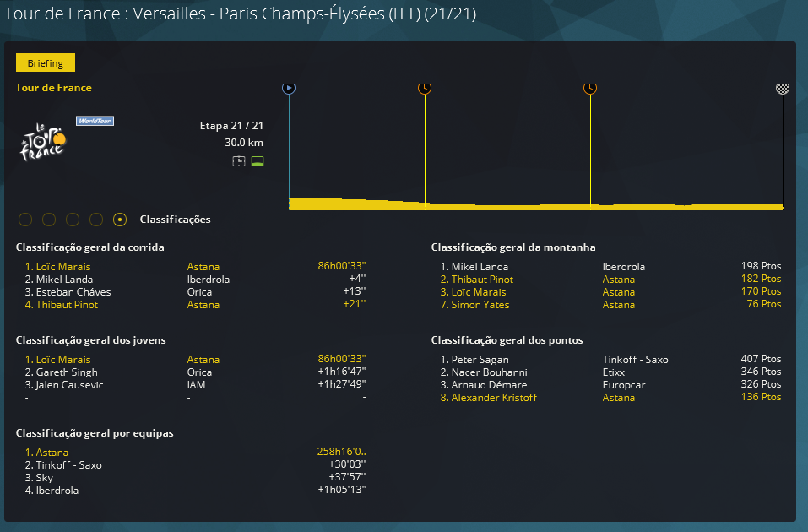Viewport: 808px width, 532px height.
Task: Select the first intermediate time check marker
Action: point(425,88)
